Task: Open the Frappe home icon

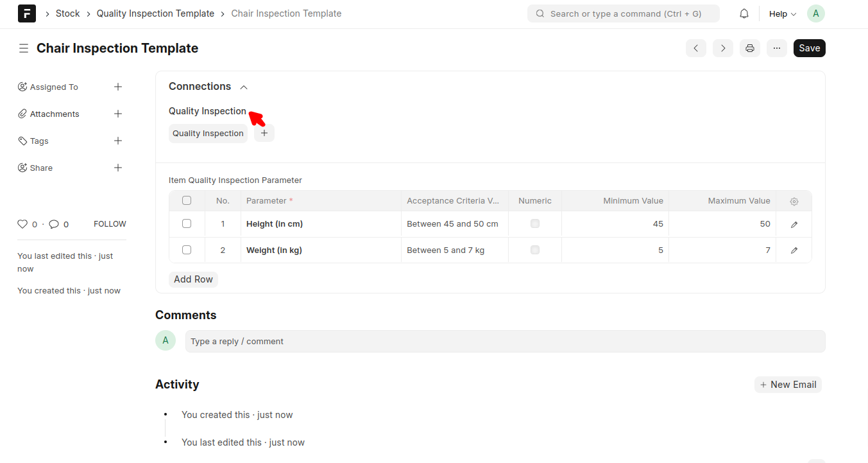Action: 26,13
